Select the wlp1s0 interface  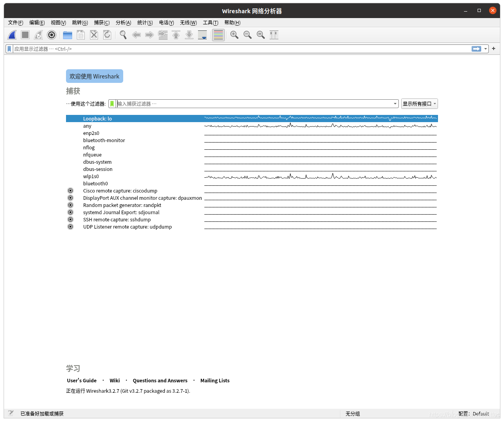click(x=252, y=176)
